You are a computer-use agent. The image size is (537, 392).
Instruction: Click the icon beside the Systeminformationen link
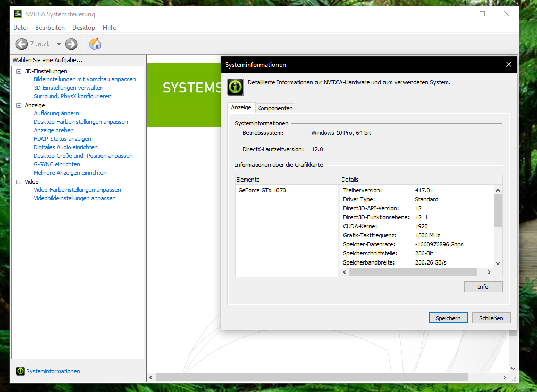(21, 371)
